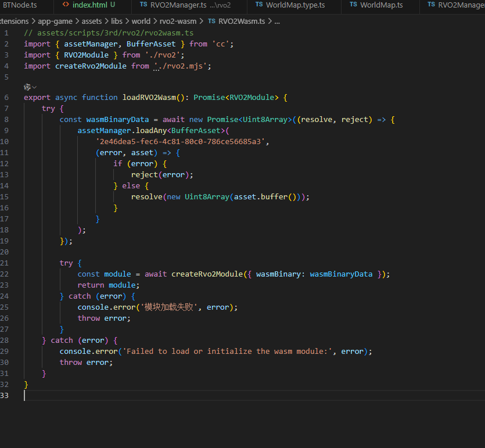Open the assets breadcrumb segment
The height and width of the screenshot is (448, 485).
click(x=92, y=21)
